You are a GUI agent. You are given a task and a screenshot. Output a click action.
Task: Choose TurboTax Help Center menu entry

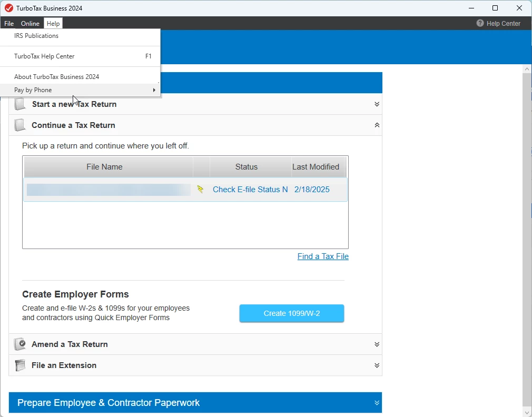80,56
